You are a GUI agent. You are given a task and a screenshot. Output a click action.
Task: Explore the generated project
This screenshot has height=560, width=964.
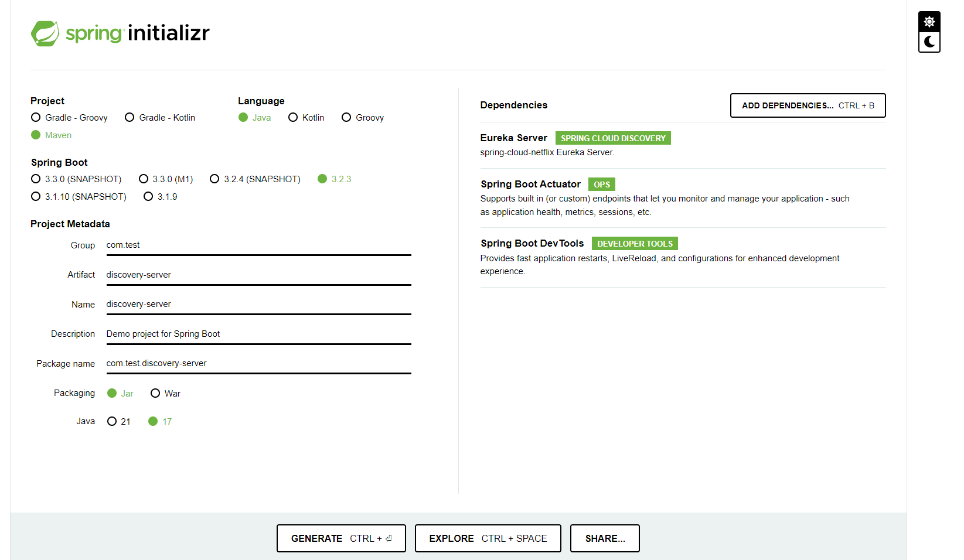(x=488, y=538)
